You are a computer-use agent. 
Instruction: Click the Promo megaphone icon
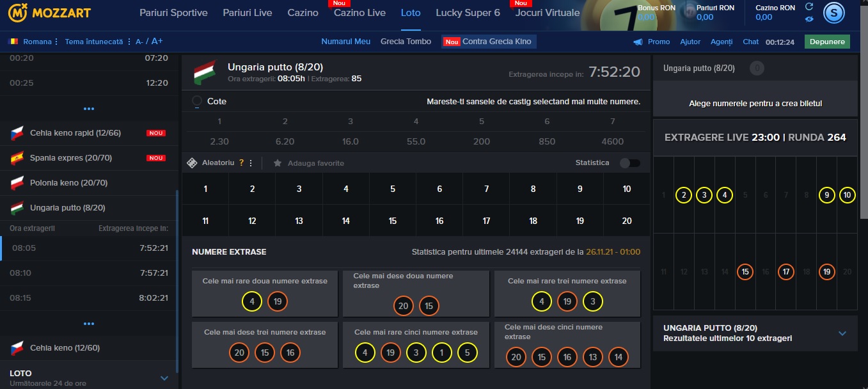pos(638,42)
